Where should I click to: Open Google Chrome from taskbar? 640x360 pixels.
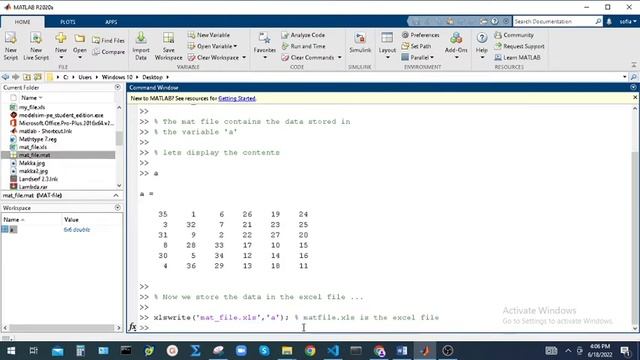coord(310,351)
